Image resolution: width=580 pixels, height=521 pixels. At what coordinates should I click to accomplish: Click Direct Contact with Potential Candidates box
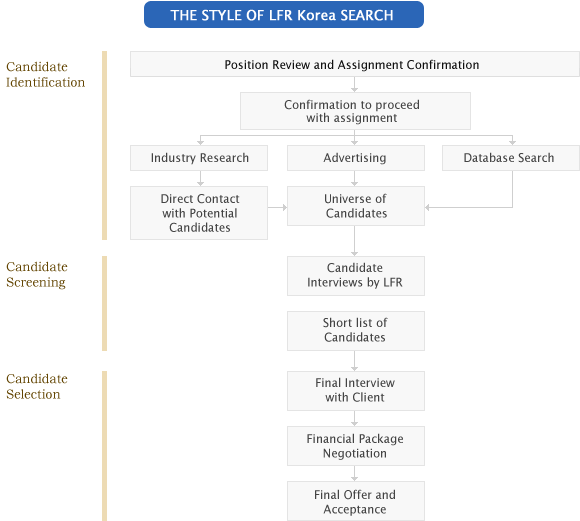point(199,213)
